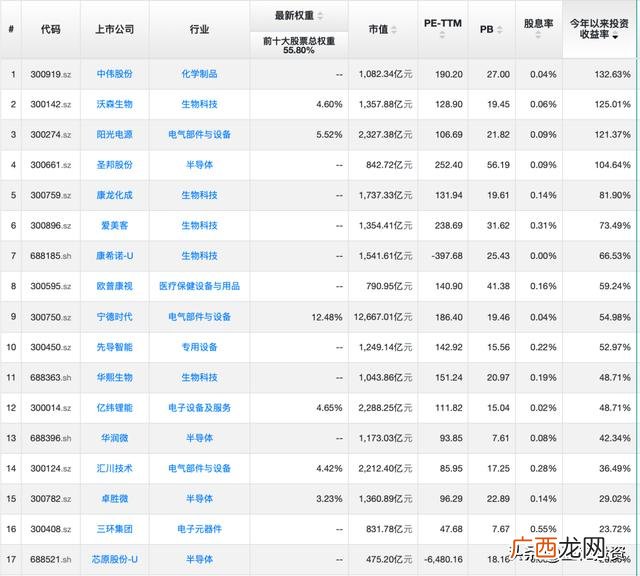640x576 pixels.
Task: Sort by PE-TTM column arrows
Action: (x=442, y=36)
